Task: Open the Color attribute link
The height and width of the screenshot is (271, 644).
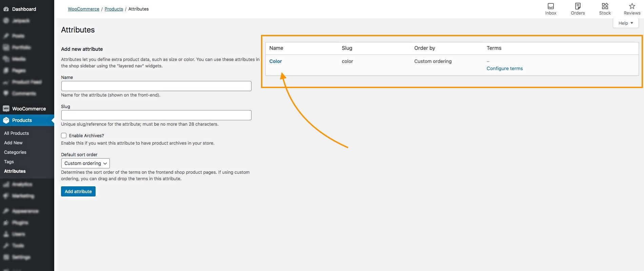Action: 276,61
